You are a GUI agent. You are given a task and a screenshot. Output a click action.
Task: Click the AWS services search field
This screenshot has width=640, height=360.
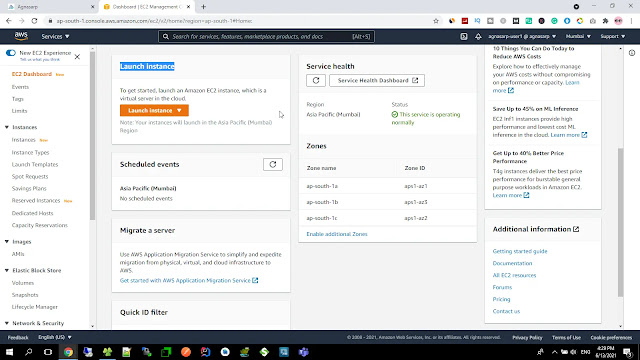[266, 36]
